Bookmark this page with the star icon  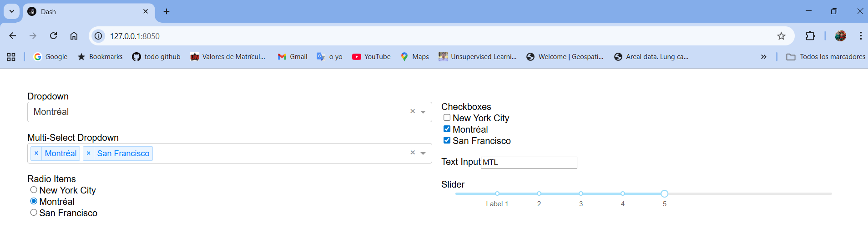pyautogui.click(x=781, y=36)
